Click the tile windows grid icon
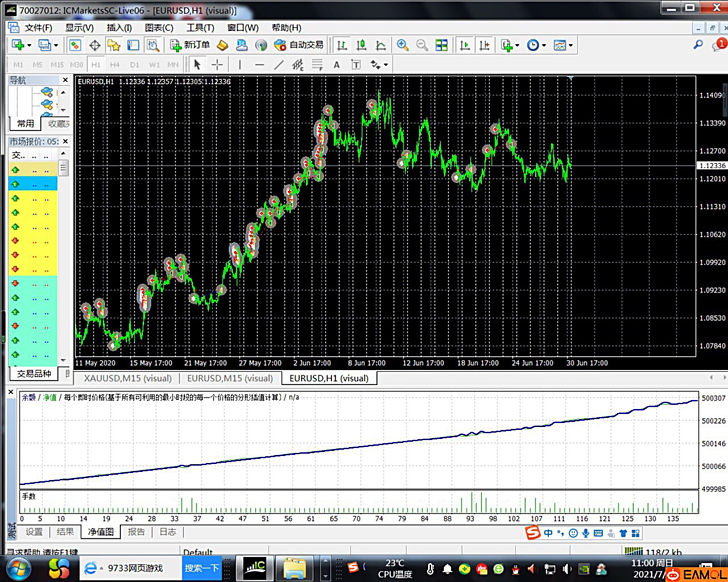Image resolution: width=728 pixels, height=582 pixels. click(441, 45)
